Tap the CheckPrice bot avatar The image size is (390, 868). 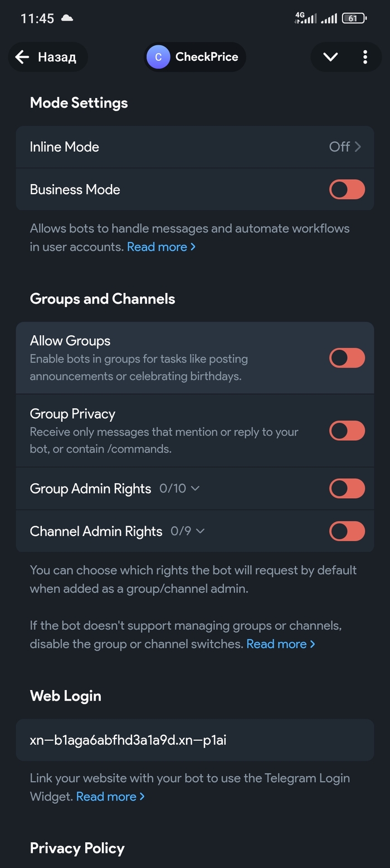[158, 57]
